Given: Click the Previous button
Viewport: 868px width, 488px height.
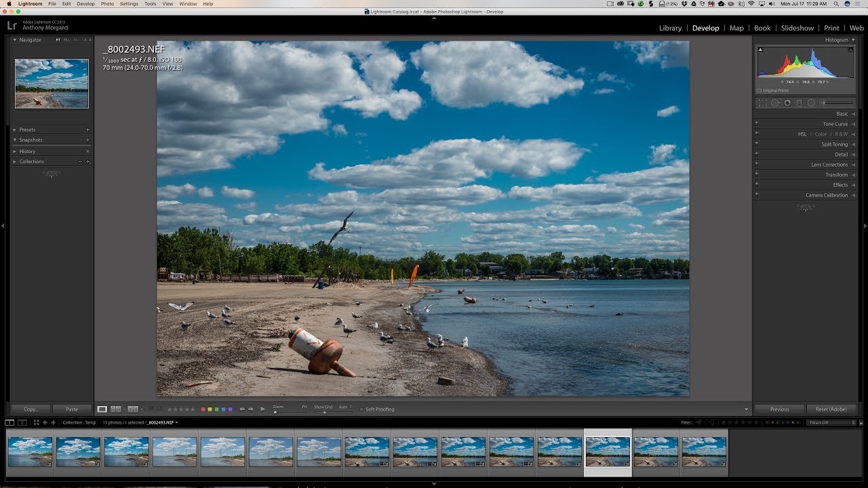Looking at the screenshot, I should [x=780, y=409].
